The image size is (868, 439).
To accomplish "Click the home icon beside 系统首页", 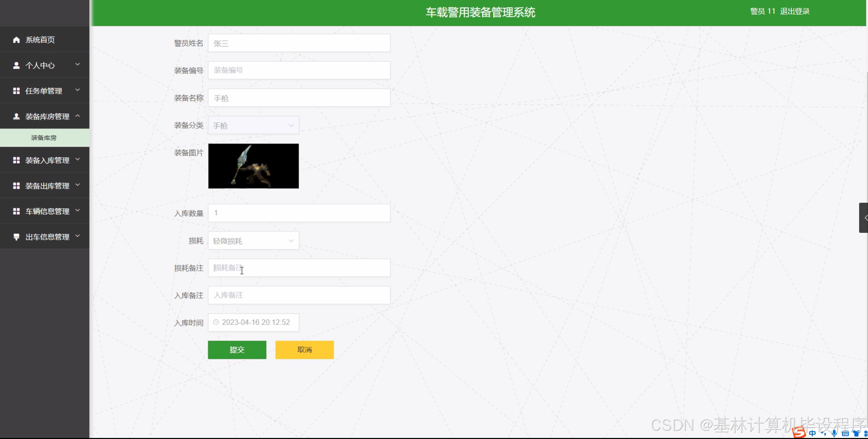I will click(16, 40).
